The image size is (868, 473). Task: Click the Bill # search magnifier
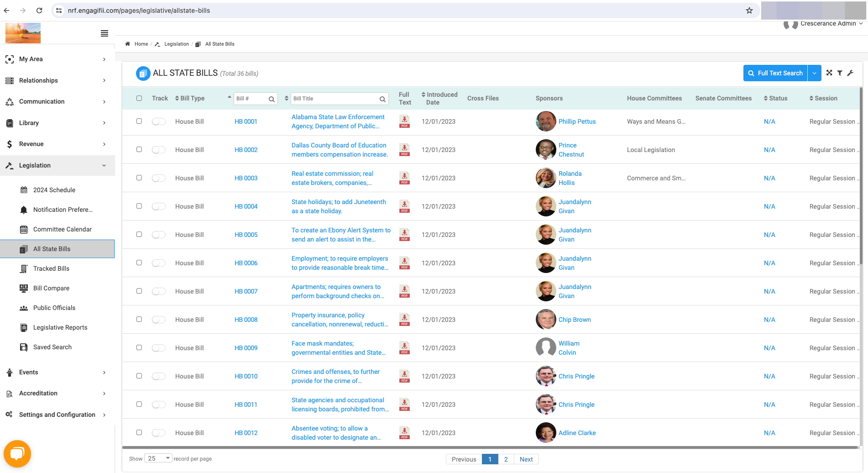pos(272,99)
